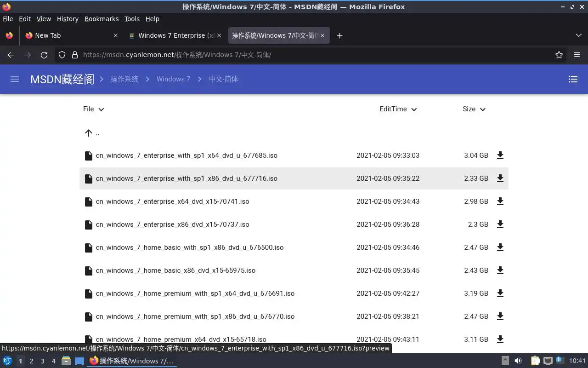Switch to the New Tab tab
Viewport: 588px width, 368px height.
(x=71, y=35)
